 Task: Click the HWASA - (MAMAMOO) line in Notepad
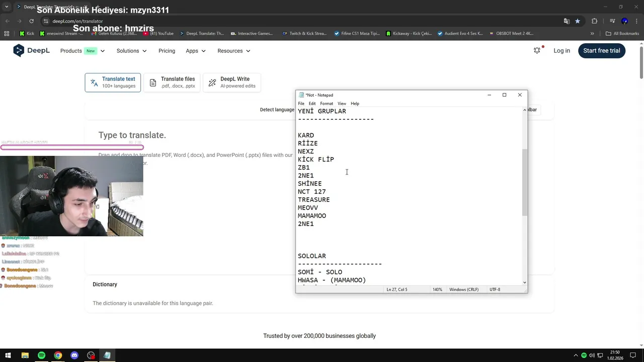pyautogui.click(x=332, y=280)
